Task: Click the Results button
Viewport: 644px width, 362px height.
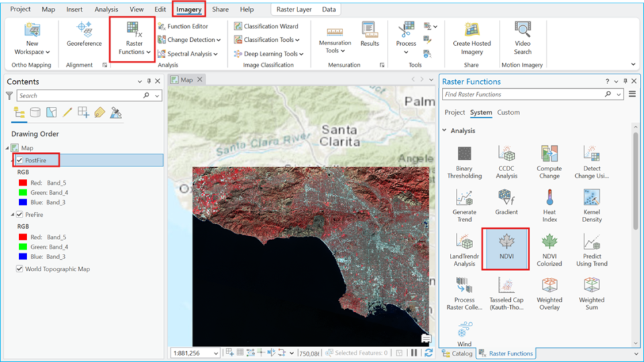Action: (x=370, y=34)
